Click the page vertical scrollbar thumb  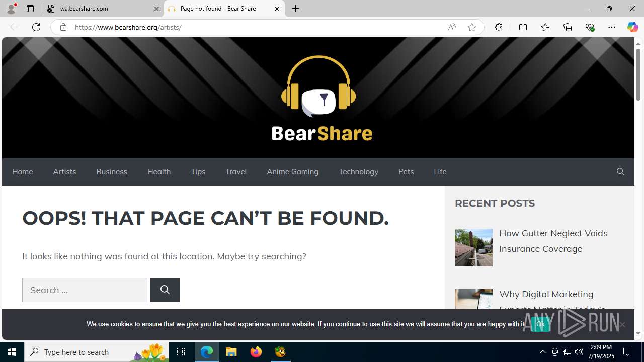pos(638,74)
